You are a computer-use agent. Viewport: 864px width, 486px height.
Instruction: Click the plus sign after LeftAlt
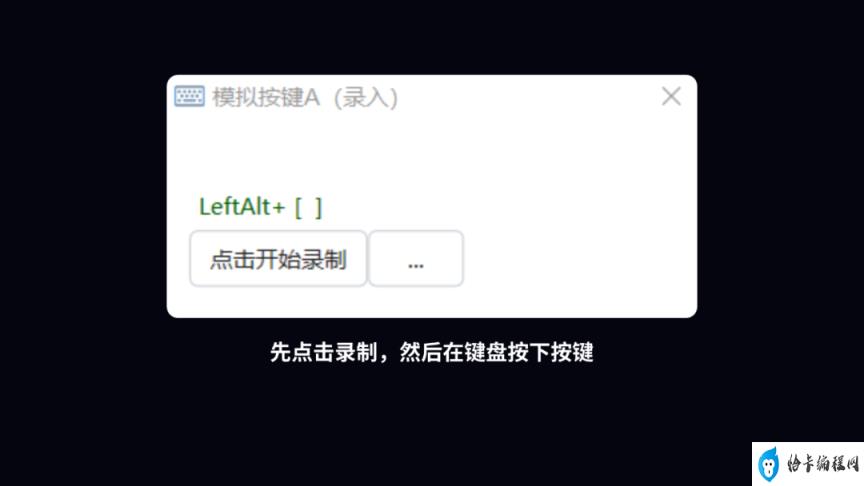pos(279,208)
